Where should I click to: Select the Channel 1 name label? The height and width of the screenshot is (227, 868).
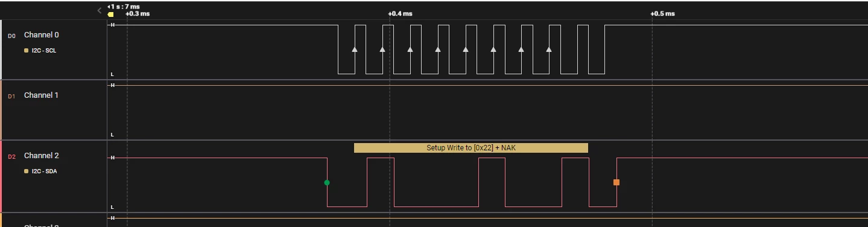42,95
